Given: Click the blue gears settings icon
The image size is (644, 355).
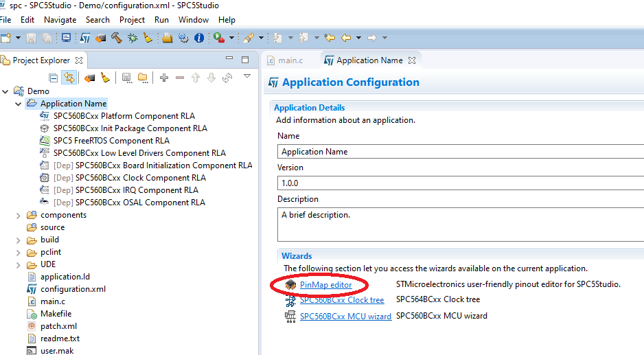Looking at the screenshot, I should 183,38.
